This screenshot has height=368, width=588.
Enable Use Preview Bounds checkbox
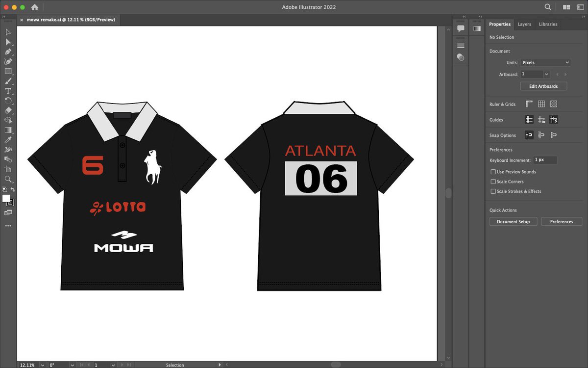493,172
